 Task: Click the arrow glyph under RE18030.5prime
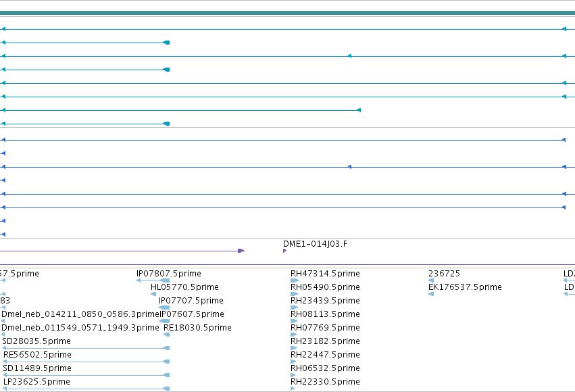pyautogui.click(x=166, y=335)
